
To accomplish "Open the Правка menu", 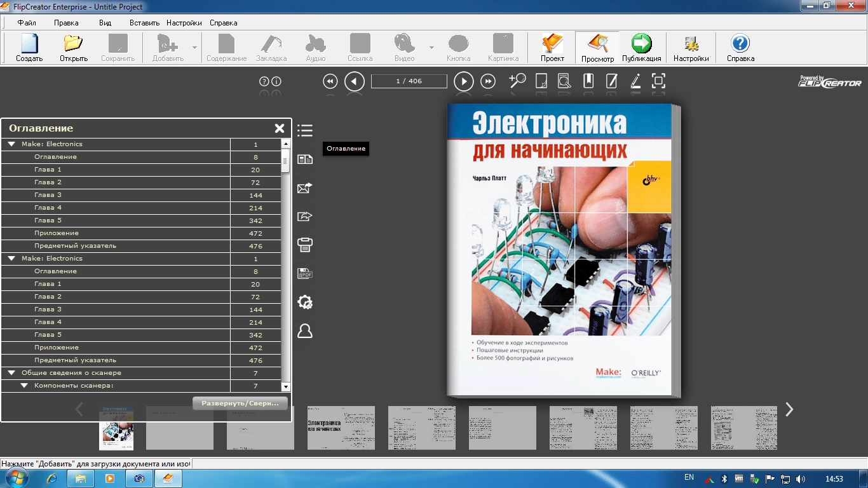I will [66, 23].
